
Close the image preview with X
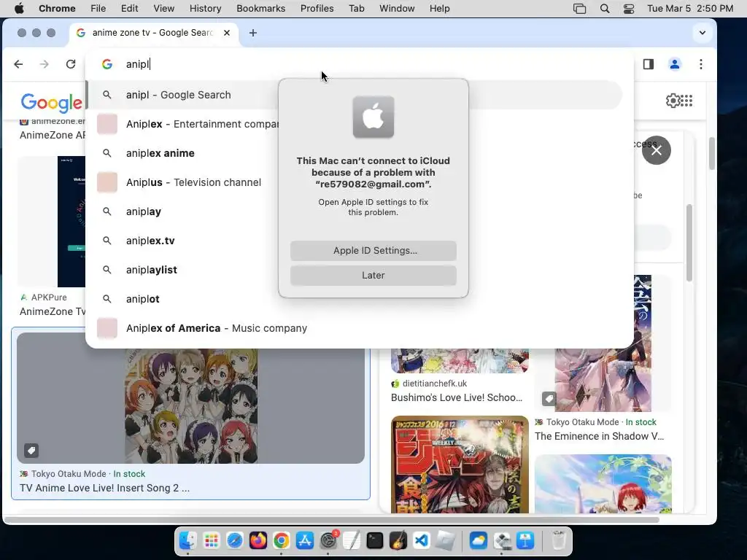(657, 150)
